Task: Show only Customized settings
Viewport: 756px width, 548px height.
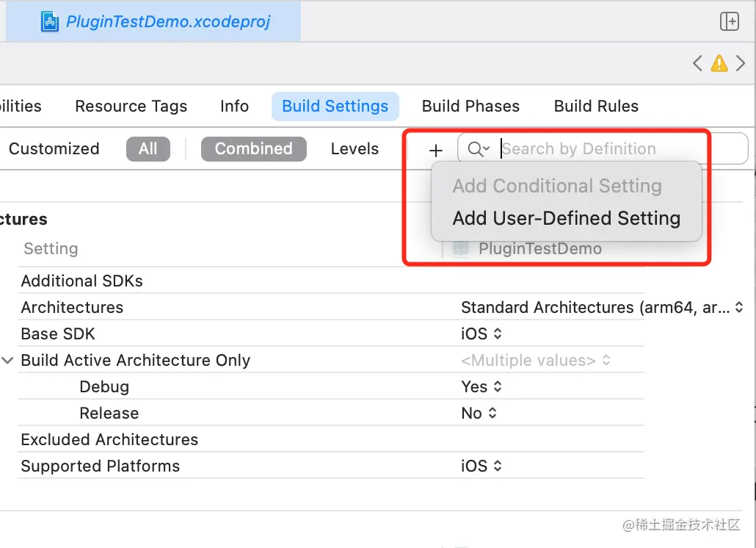Action: pyautogui.click(x=54, y=148)
